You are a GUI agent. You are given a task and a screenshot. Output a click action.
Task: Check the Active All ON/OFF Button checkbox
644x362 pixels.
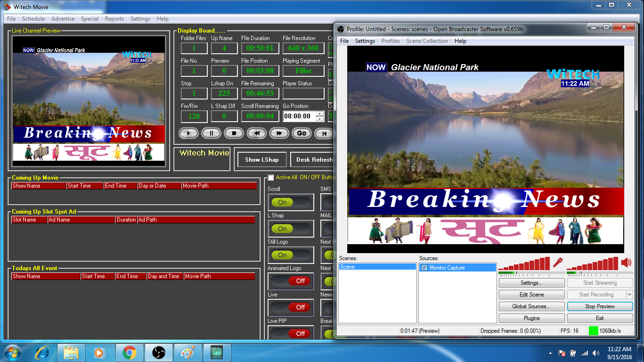tap(270, 178)
